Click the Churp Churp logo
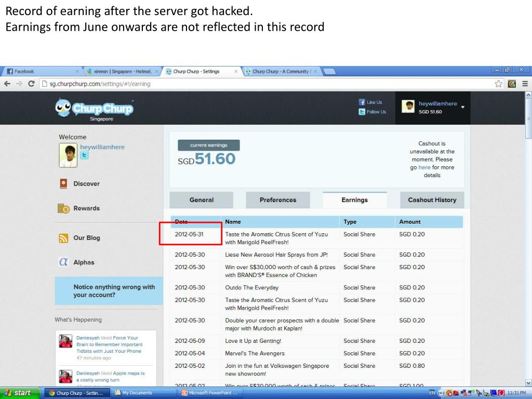This screenshot has height=399, width=532. tap(95, 110)
